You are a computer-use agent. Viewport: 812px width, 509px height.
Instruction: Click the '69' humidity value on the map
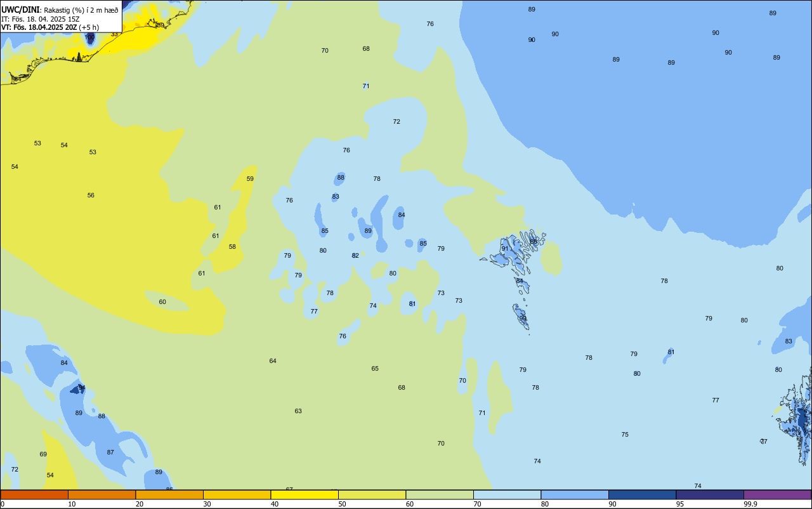[x=43, y=454]
